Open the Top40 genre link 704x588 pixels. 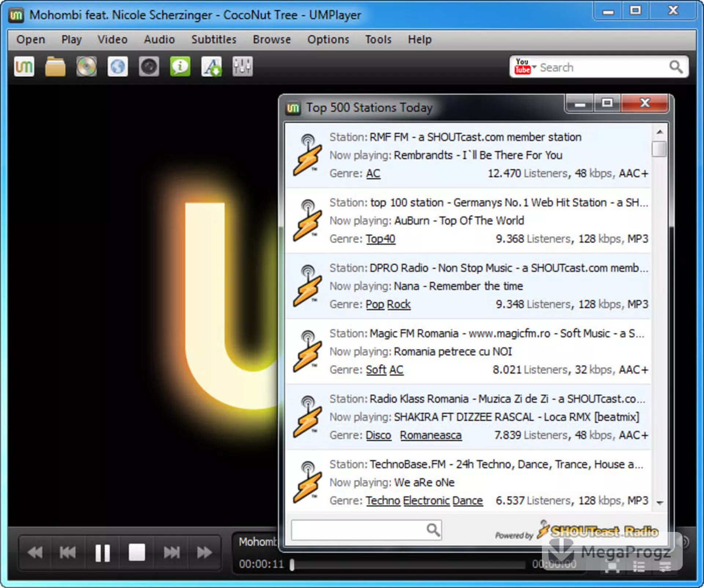click(x=381, y=239)
